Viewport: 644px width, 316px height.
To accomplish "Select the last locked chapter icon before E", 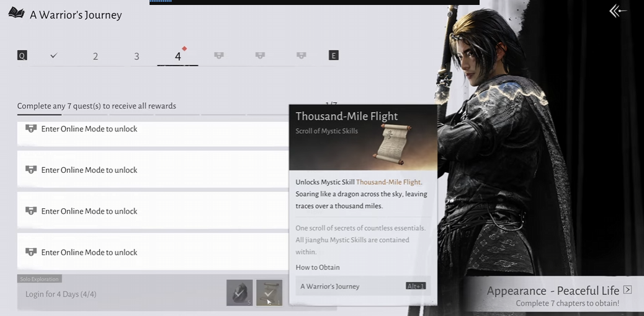I will (x=301, y=56).
